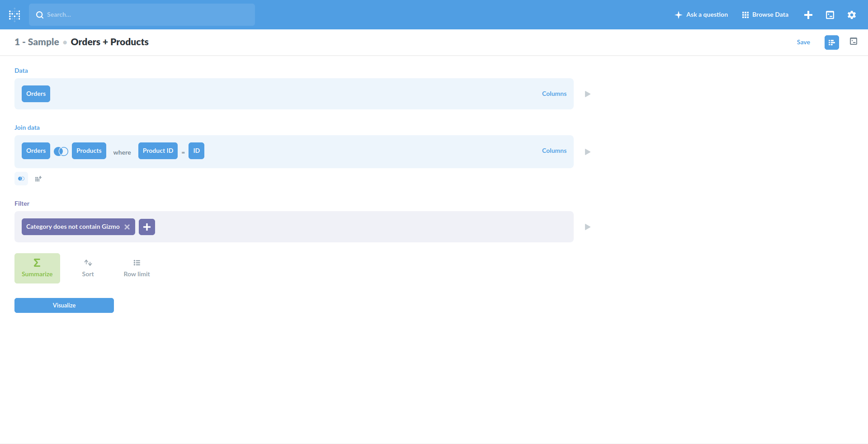Click the Data section label

point(21,71)
